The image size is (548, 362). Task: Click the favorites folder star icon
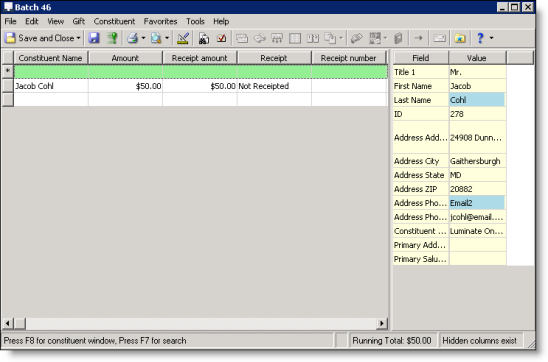click(460, 38)
